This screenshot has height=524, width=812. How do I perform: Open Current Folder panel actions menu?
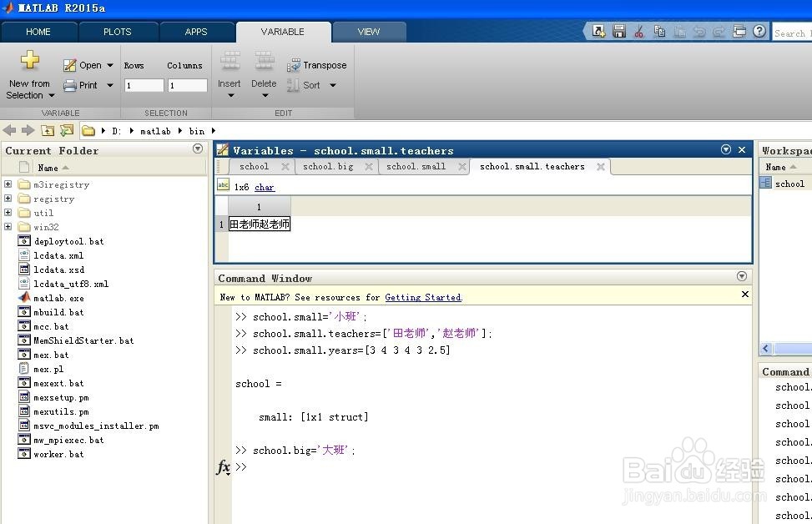tap(198, 149)
